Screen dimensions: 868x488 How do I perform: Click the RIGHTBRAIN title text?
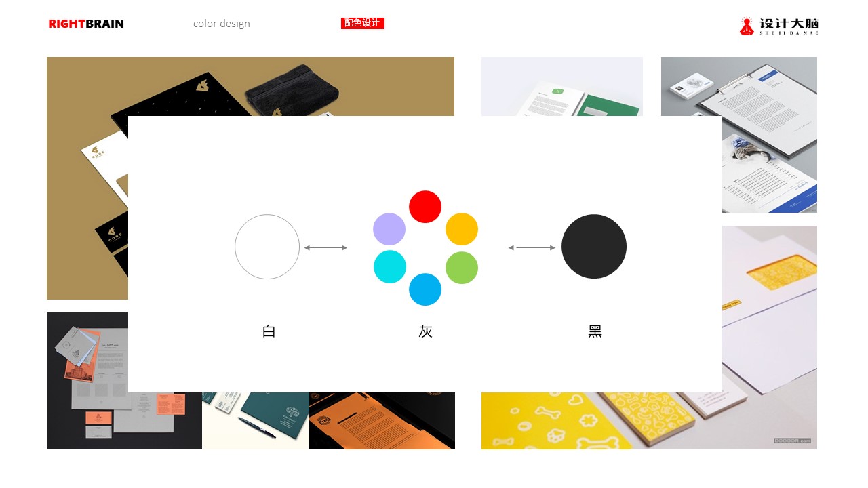86,24
